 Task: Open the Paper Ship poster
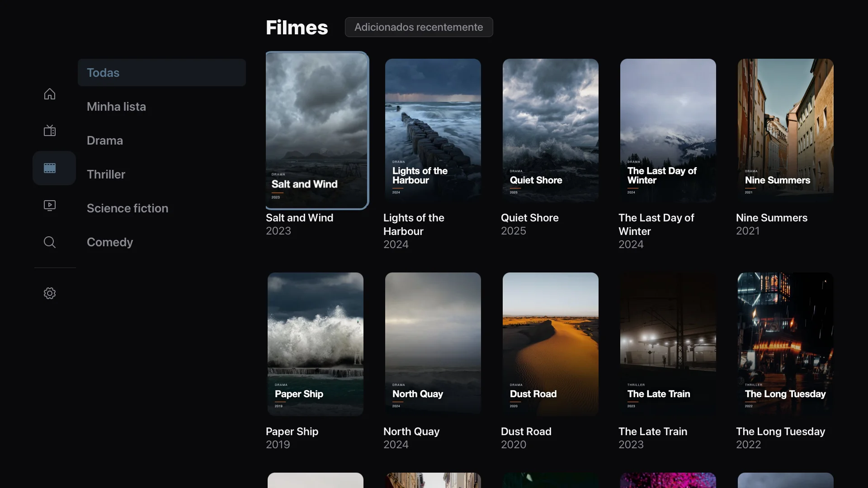[x=316, y=344]
